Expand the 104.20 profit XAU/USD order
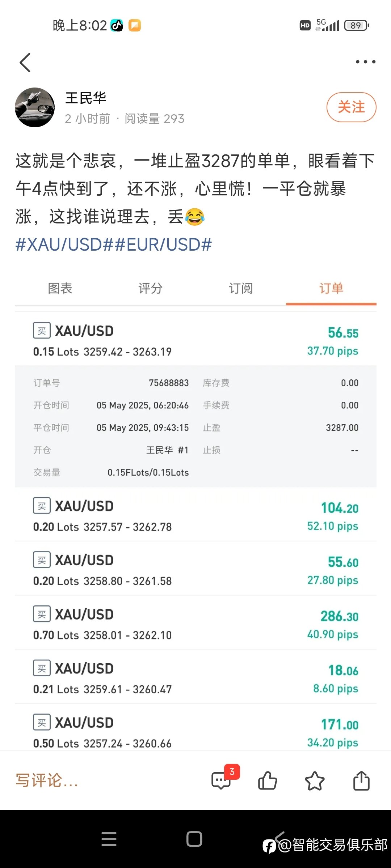 pyautogui.click(x=195, y=514)
